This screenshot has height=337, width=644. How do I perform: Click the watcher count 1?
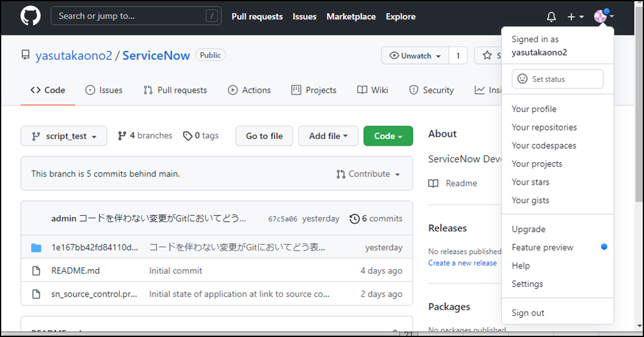coord(458,55)
